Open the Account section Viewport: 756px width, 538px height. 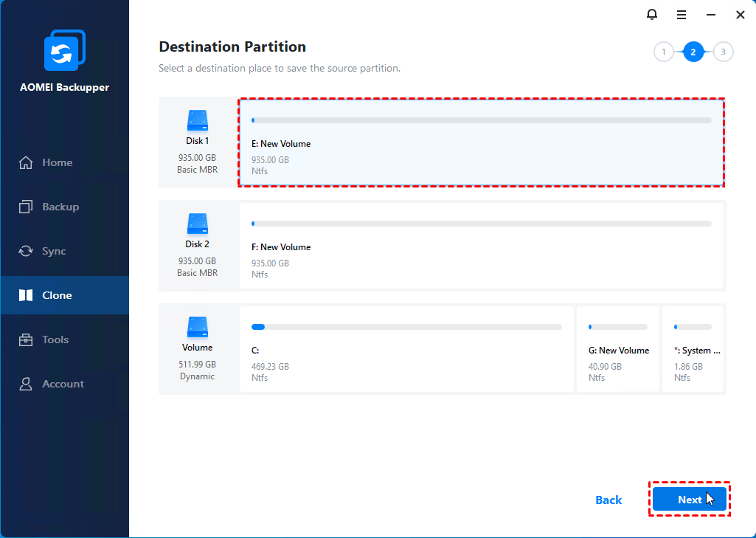pyautogui.click(x=63, y=384)
